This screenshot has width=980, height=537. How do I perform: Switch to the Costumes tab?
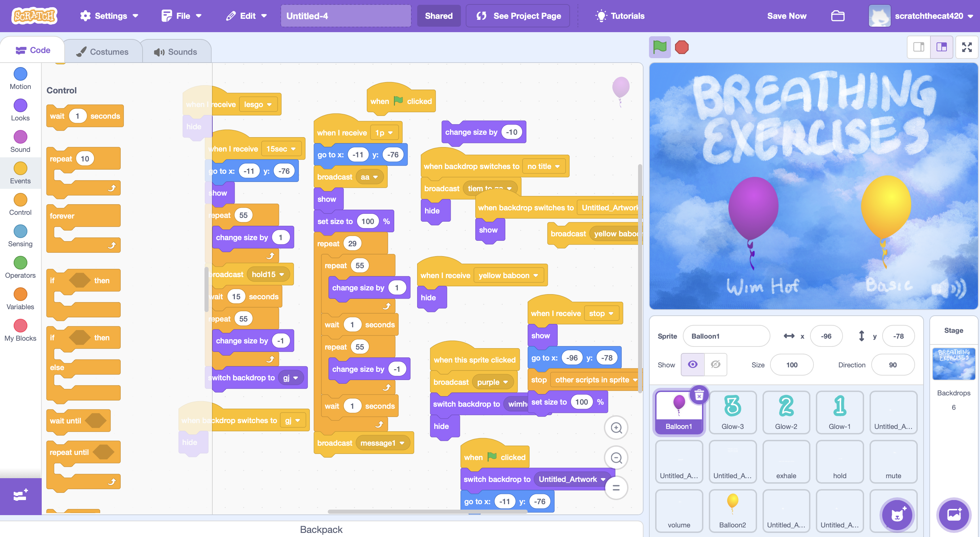pyautogui.click(x=103, y=52)
